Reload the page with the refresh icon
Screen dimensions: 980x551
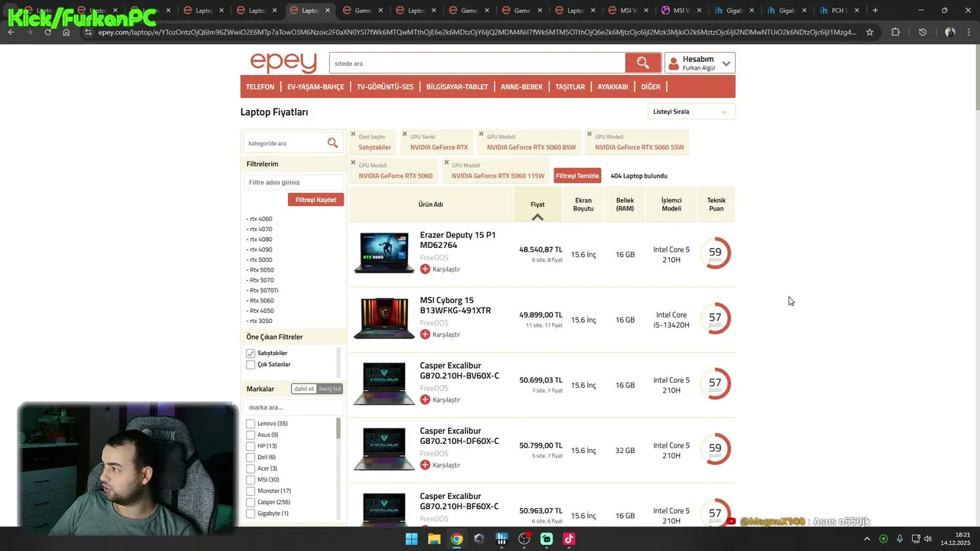click(x=48, y=32)
